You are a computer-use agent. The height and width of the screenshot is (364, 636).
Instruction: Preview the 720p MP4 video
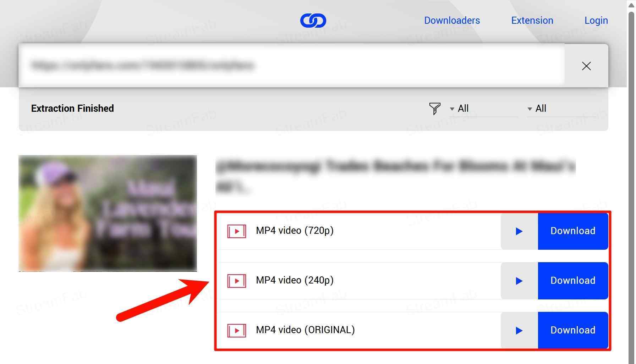519,231
